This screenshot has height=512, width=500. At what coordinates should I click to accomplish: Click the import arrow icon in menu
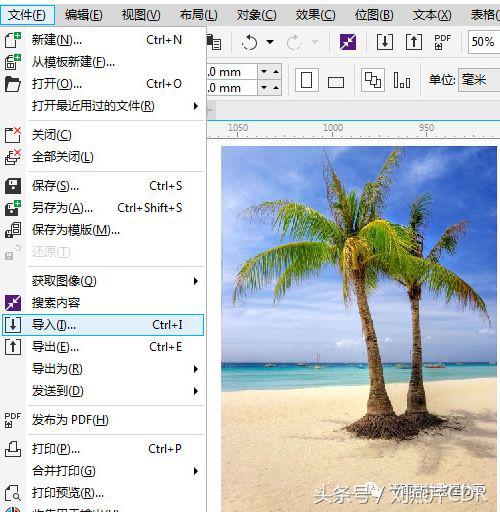[x=13, y=325]
